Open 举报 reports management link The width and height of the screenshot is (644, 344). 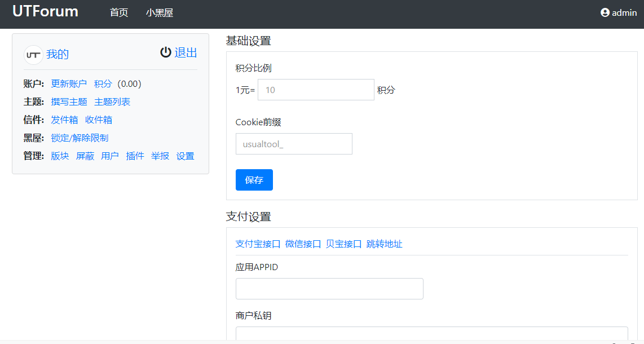[160, 156]
